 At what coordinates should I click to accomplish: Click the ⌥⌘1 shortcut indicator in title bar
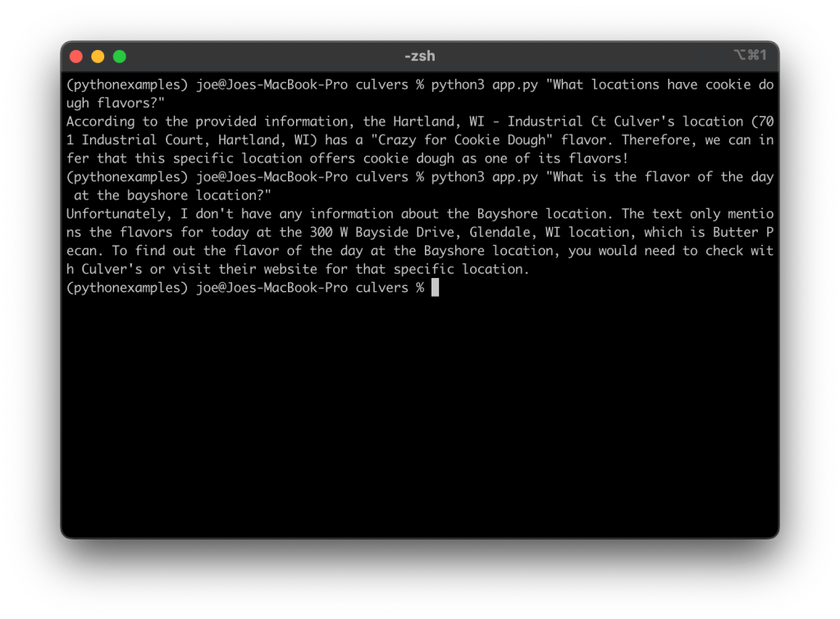tap(750, 55)
